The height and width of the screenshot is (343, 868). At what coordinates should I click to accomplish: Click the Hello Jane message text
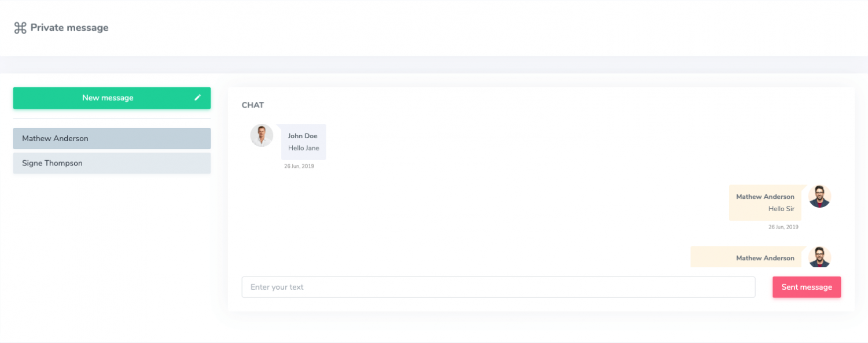304,148
